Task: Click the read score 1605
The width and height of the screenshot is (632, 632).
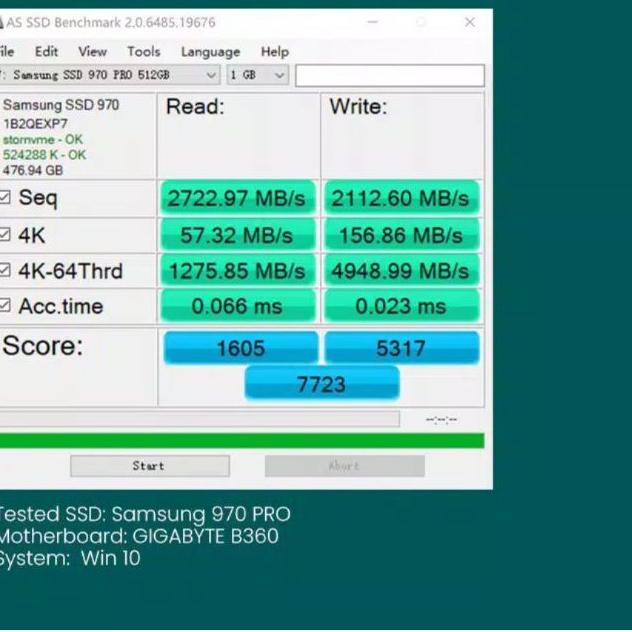Action: [241, 348]
